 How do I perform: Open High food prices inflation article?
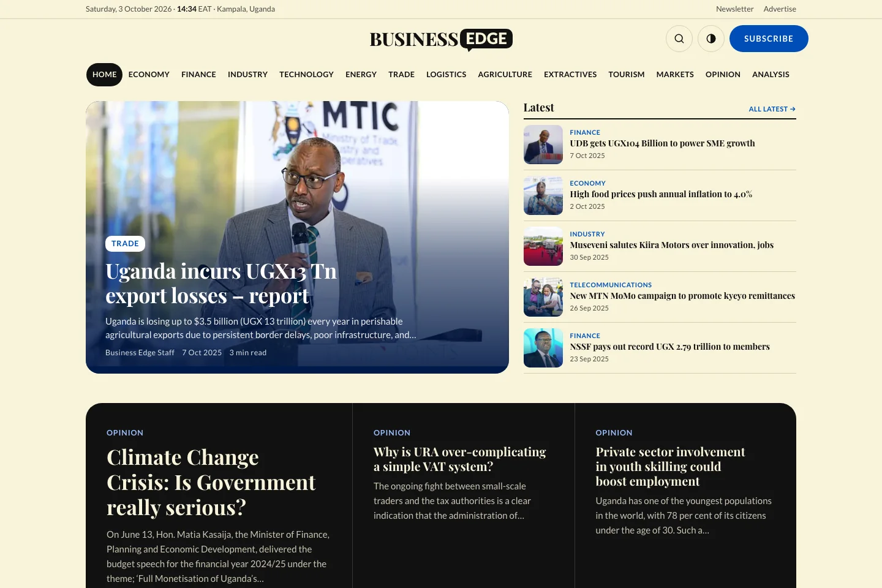(661, 194)
